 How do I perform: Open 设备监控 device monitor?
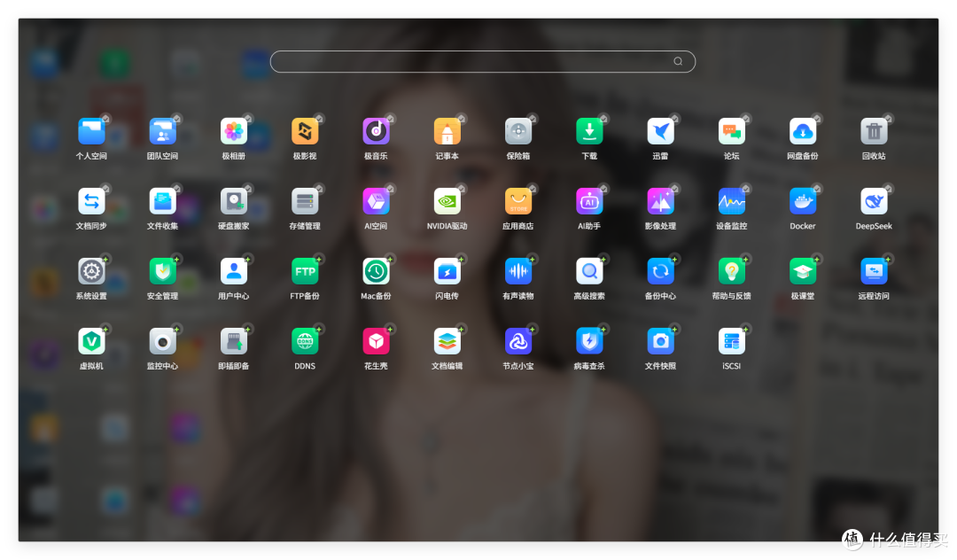(x=732, y=201)
